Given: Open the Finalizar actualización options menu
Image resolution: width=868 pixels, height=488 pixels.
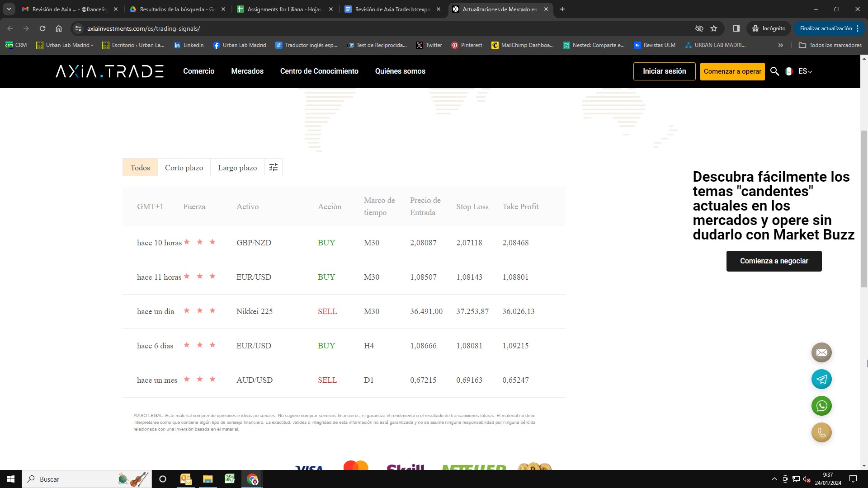Looking at the screenshot, I should click(x=858, y=28).
